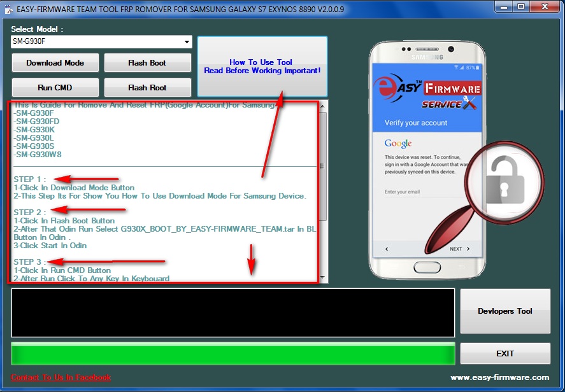
Task: Open the Devlopers Tool button
Action: [x=505, y=311]
